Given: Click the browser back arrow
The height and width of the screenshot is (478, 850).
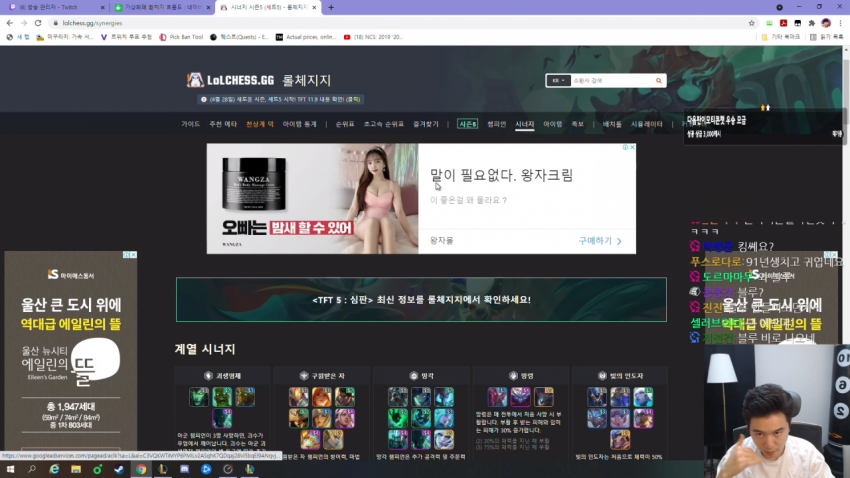Looking at the screenshot, I should [x=10, y=23].
